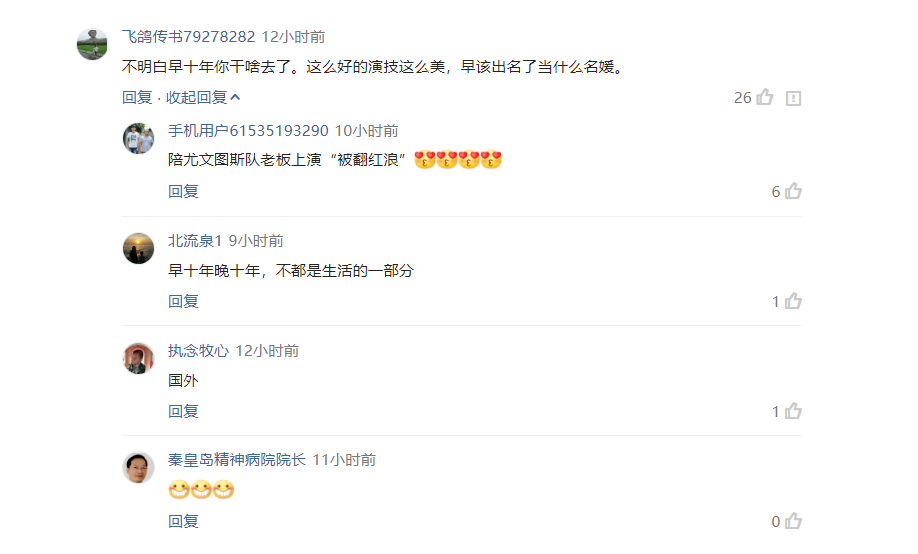View 执念牧心's profile avatar
Screen dimensions: 918x554
(x=138, y=358)
